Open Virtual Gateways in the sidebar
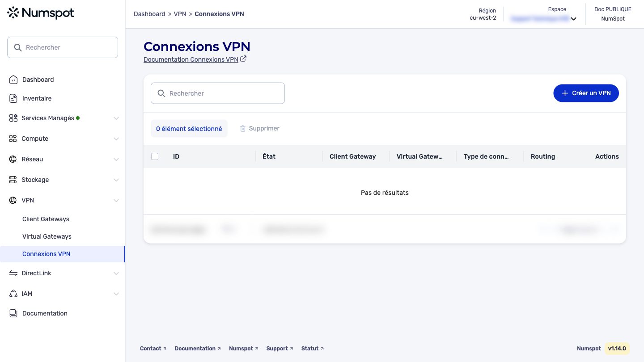 tap(47, 236)
